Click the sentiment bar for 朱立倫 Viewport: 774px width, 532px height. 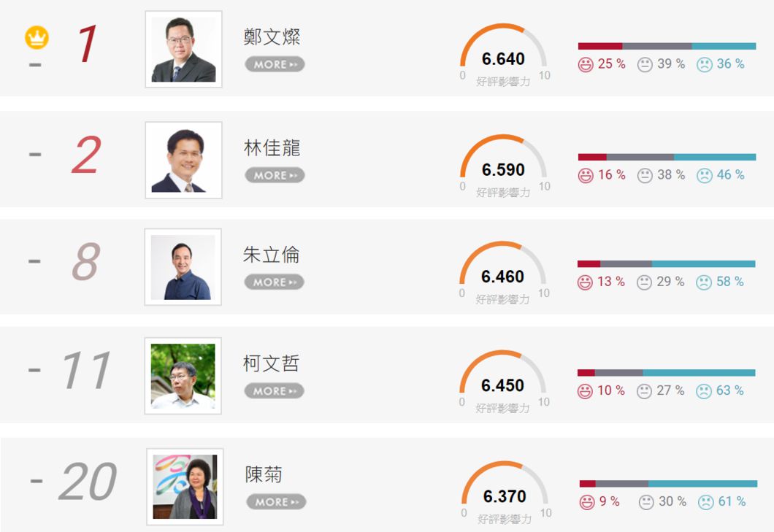(667, 264)
